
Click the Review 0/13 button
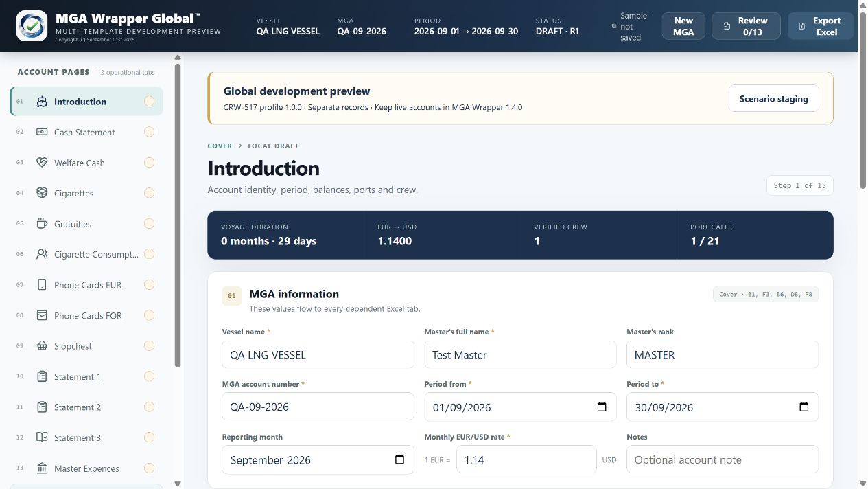point(746,26)
